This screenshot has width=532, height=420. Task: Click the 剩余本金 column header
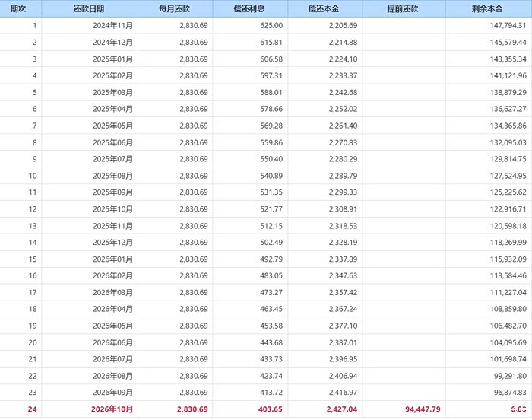(x=488, y=8)
